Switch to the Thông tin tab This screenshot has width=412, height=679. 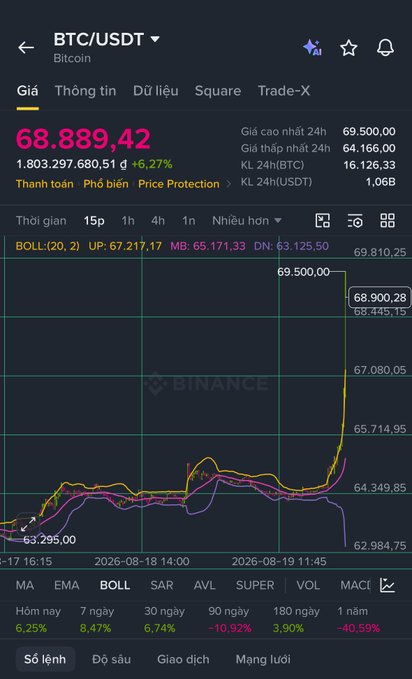click(85, 91)
